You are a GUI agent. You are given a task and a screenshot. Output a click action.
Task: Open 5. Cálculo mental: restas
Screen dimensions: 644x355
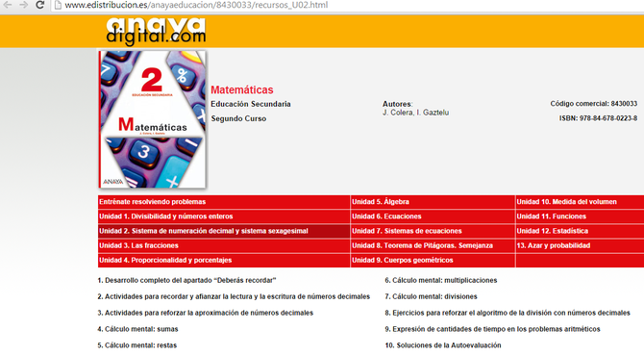click(x=137, y=345)
